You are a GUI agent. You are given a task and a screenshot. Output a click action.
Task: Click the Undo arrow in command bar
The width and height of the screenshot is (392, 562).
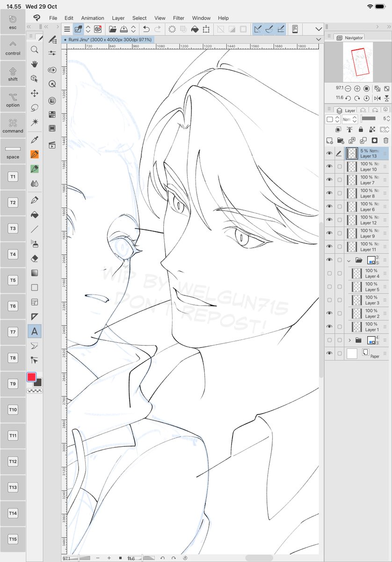click(146, 29)
